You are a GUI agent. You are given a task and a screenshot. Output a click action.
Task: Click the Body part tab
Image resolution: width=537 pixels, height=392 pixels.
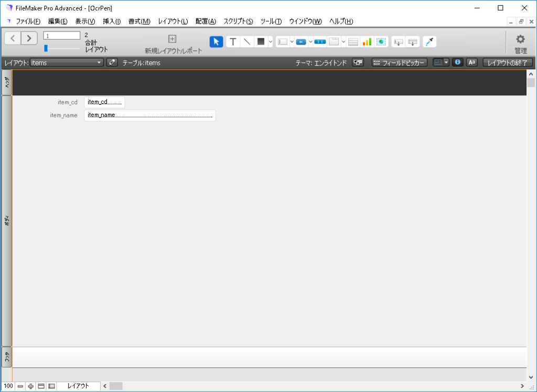(7, 221)
